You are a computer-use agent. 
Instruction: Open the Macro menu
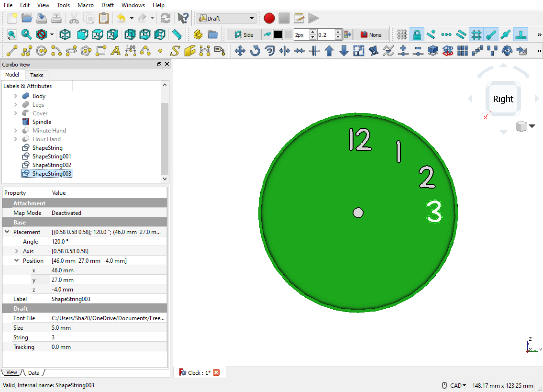86,5
